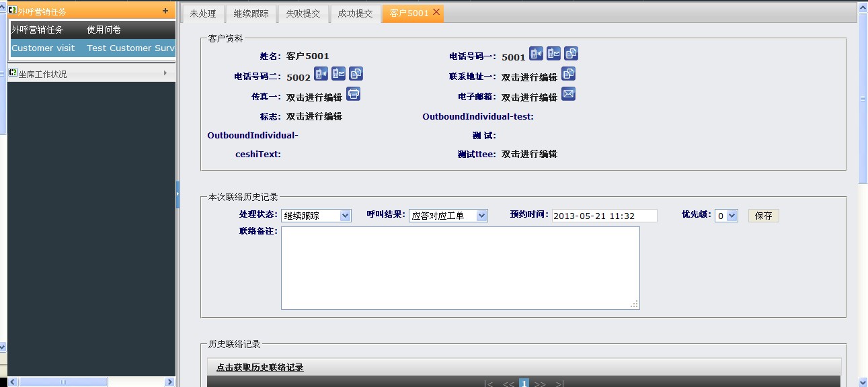Close the 客户5001 tab
The width and height of the screenshot is (868, 387).
pyautogui.click(x=436, y=12)
